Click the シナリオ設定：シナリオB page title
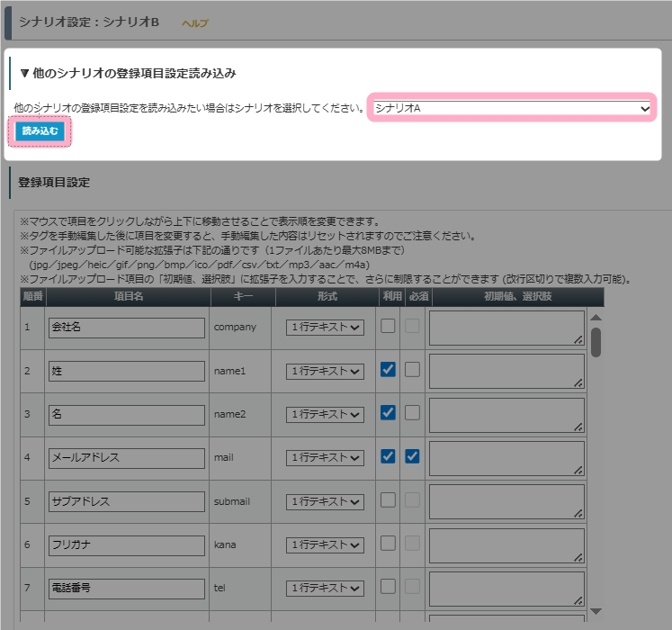Image resolution: width=672 pixels, height=630 pixels. click(x=89, y=22)
